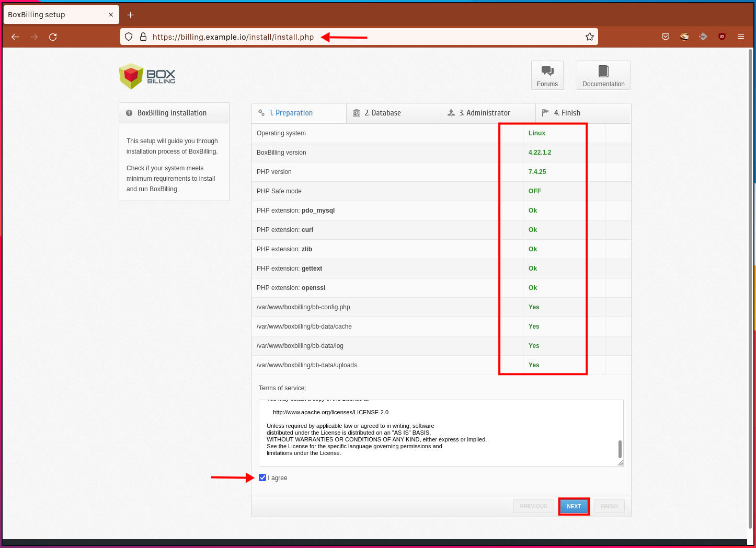Click the 'BoxBilling installation' panel heading
The height and width of the screenshot is (548, 756).
[172, 113]
